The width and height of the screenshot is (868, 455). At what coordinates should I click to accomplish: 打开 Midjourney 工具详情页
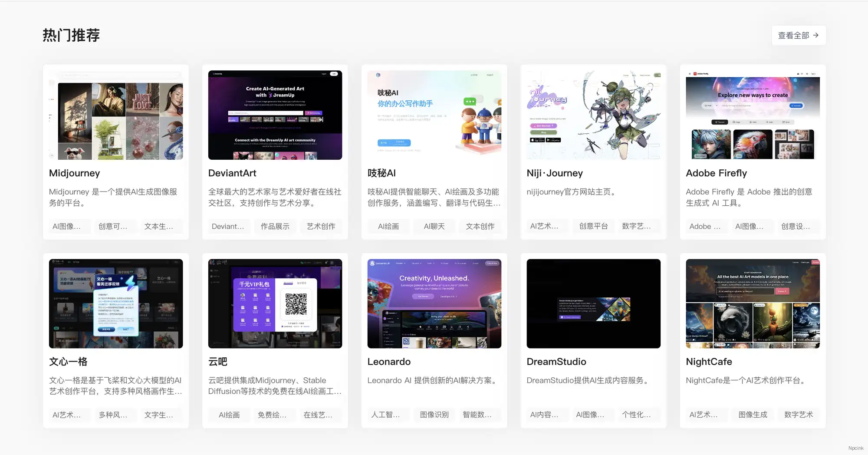pyautogui.click(x=74, y=173)
